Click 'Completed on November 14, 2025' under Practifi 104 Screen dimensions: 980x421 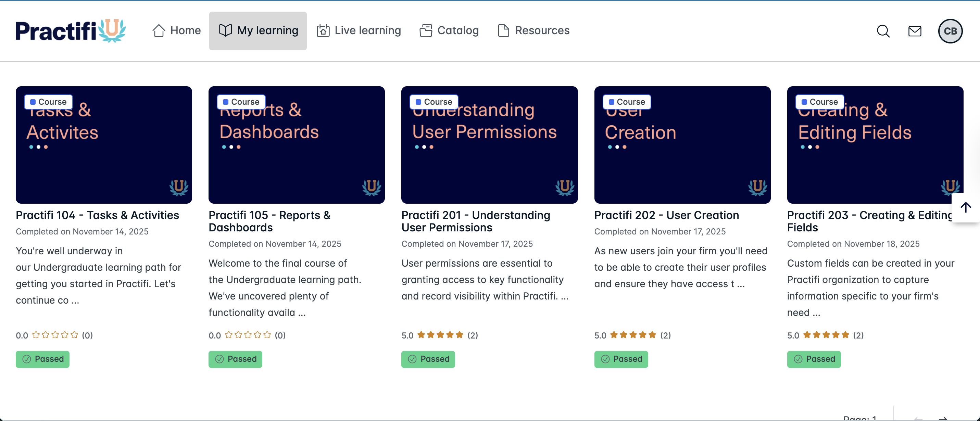tap(82, 232)
